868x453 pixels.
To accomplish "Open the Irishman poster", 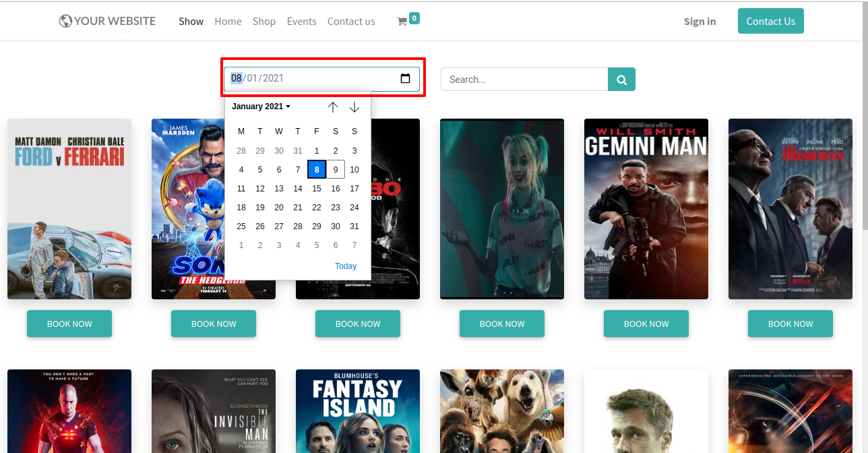I will [790, 209].
